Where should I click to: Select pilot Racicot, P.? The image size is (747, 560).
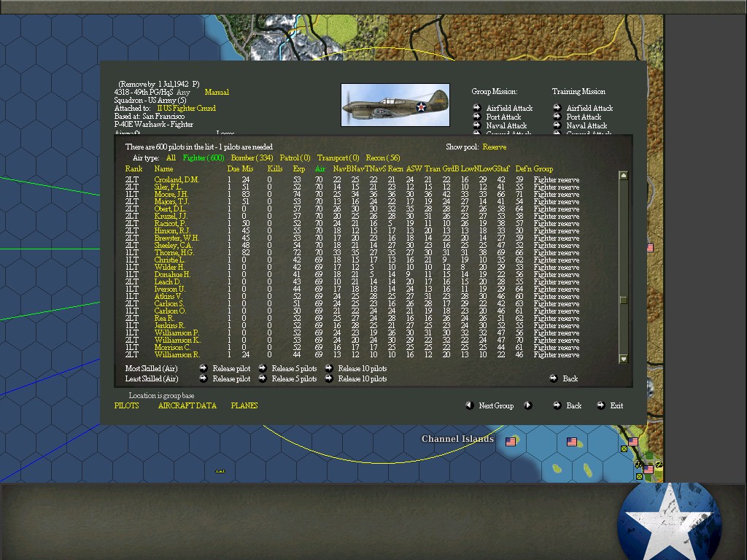(x=169, y=224)
